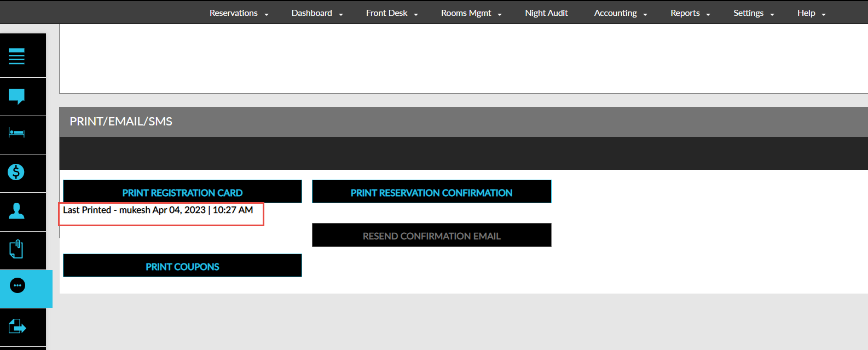Click the Print Coupons button
Screen dimensions: 868x350
point(182,266)
